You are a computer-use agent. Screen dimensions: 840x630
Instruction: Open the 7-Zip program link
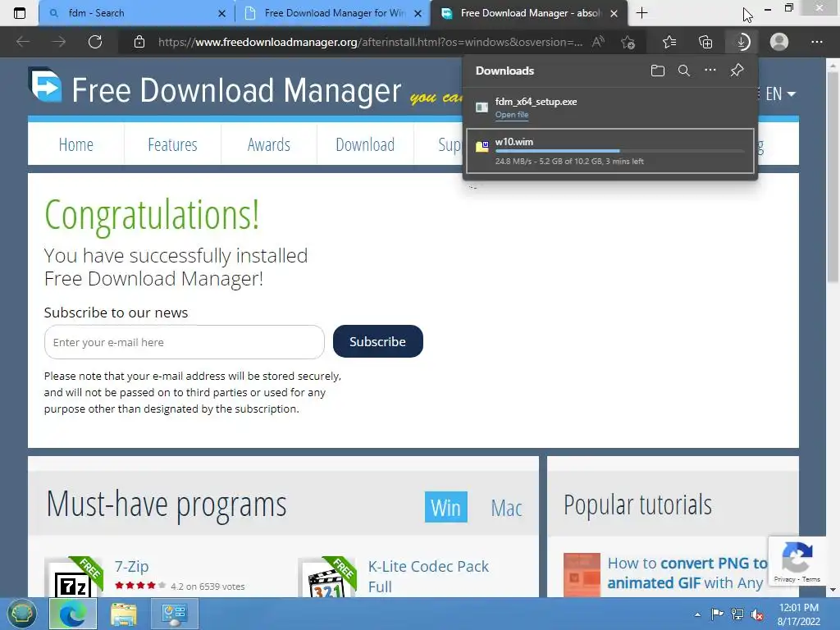(x=132, y=566)
